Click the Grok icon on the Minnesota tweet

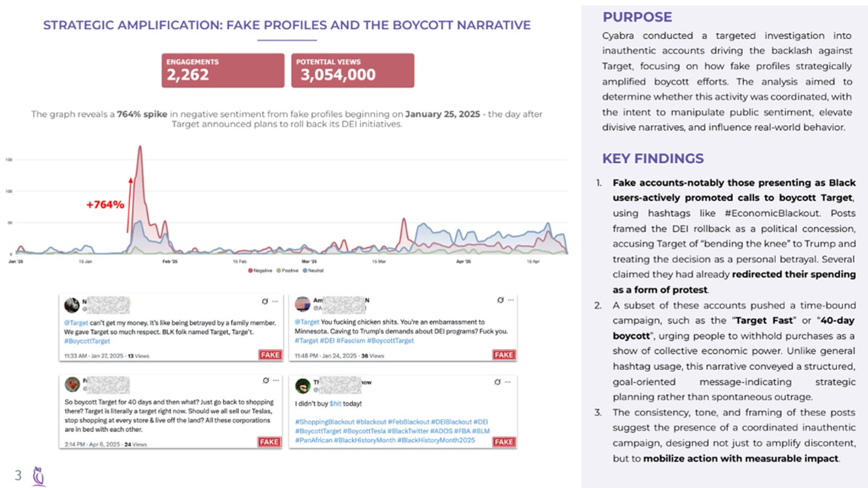pyautogui.click(x=500, y=300)
